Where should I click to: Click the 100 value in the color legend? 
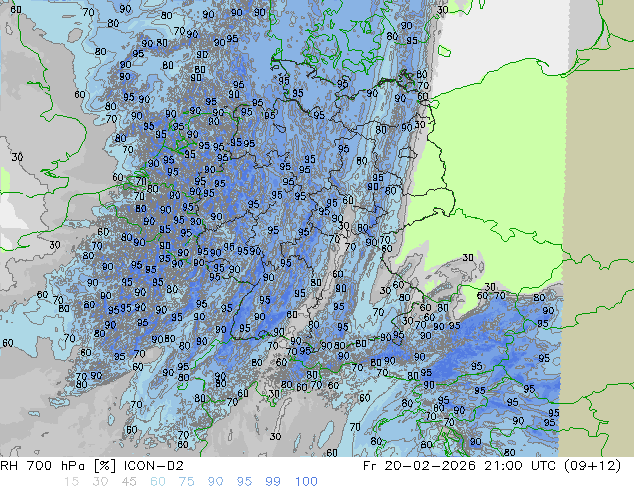(306, 482)
